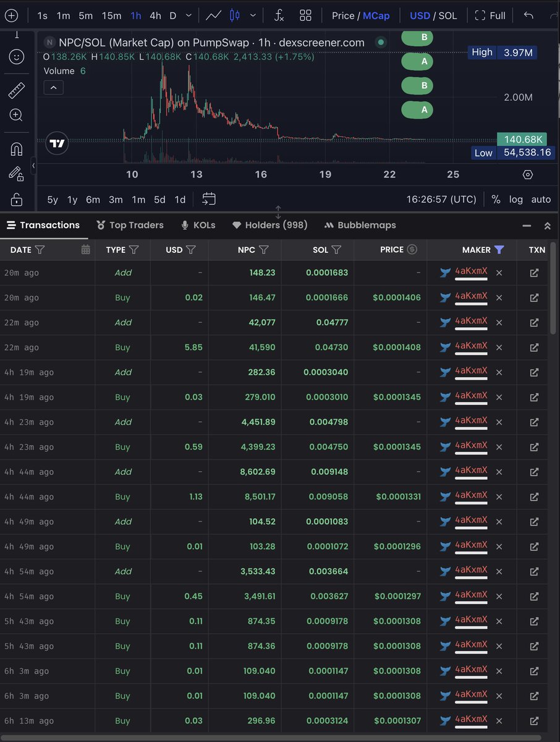Select the 1h timeframe

point(135,15)
